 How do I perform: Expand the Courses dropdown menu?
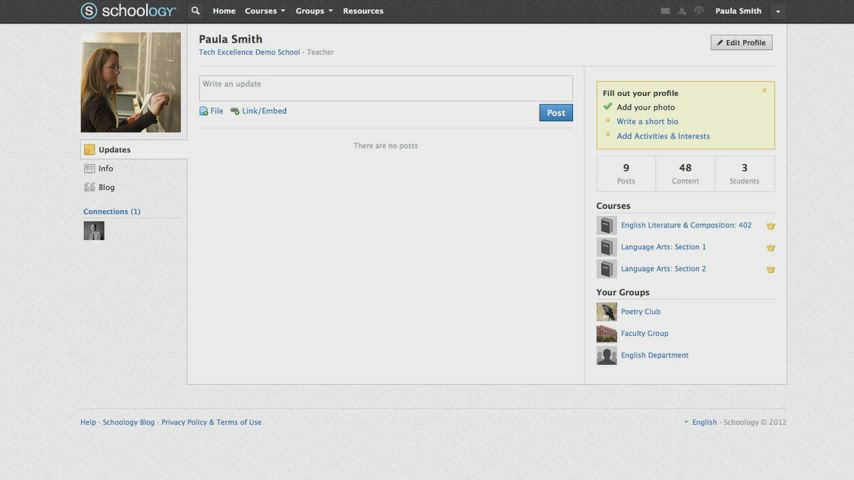pos(265,11)
